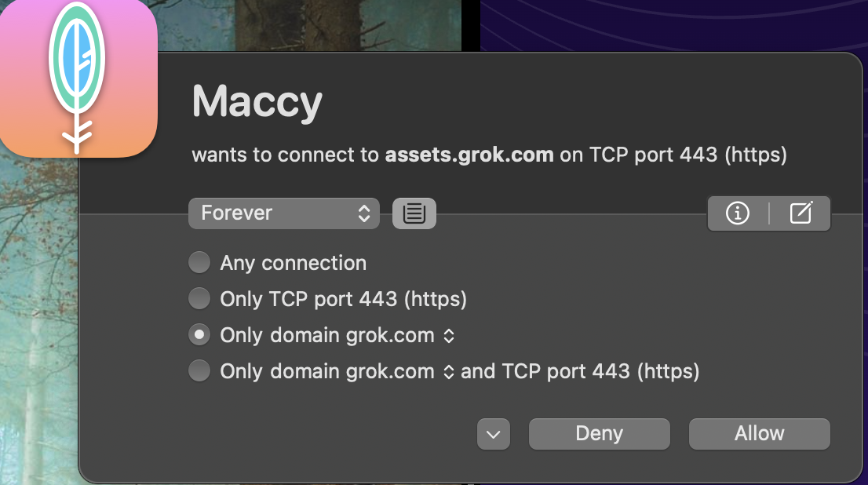Click the Maccy application title
The height and width of the screenshot is (485, 868).
[x=257, y=103]
